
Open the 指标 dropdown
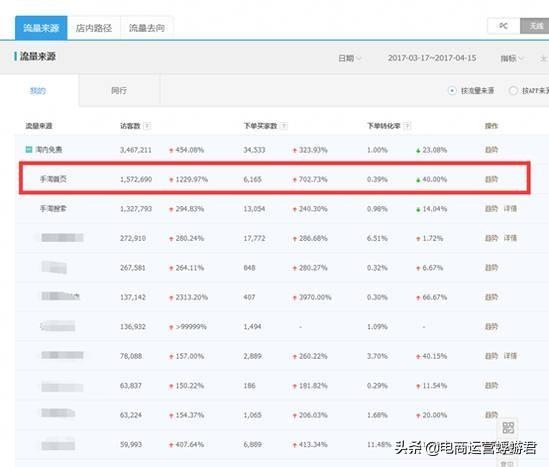[512, 58]
